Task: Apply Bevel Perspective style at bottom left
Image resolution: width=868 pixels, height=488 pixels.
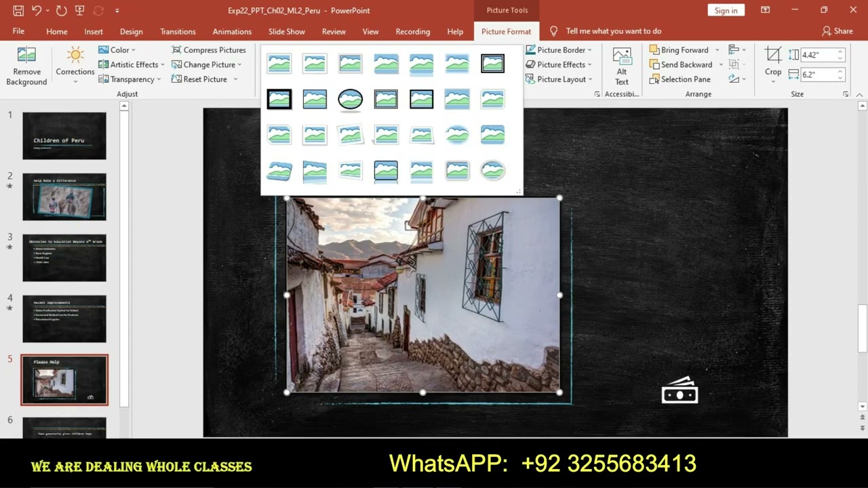Action: pyautogui.click(x=279, y=169)
